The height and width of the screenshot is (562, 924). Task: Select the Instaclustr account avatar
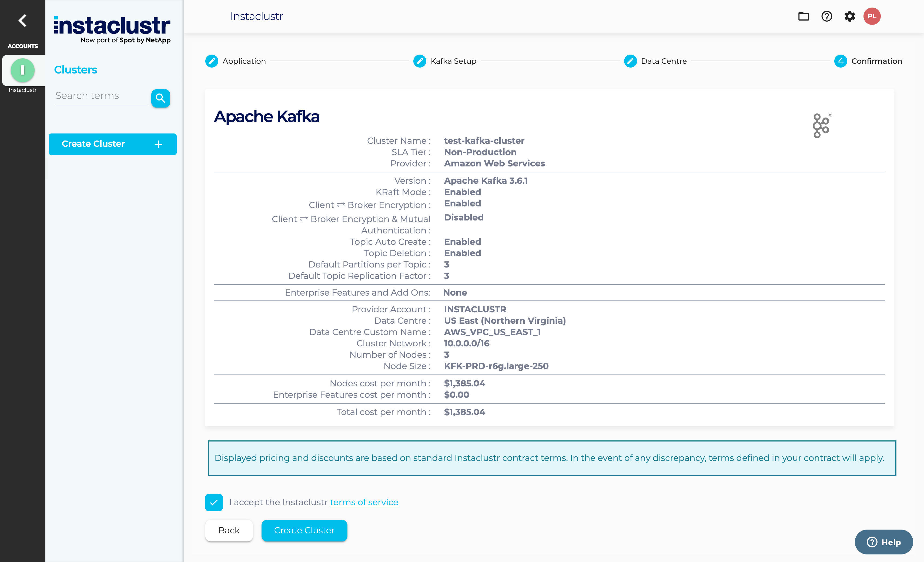point(22,70)
